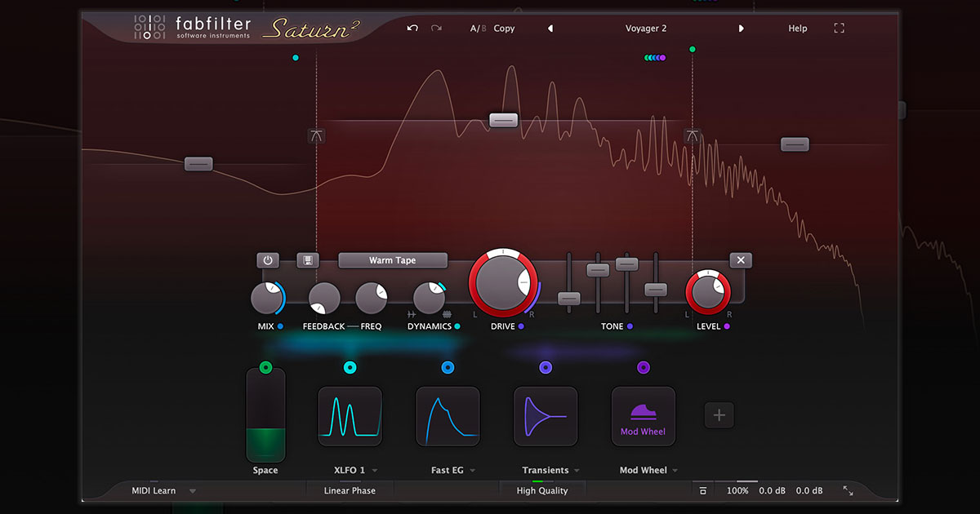
Task: Click the Mod Wheel MIDI source box
Action: [644, 416]
